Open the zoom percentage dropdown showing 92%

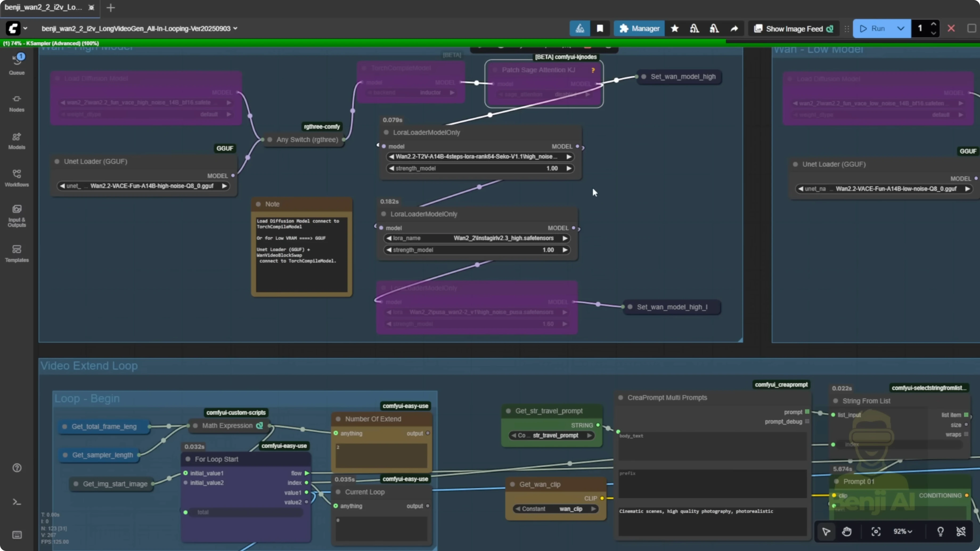[x=903, y=532]
